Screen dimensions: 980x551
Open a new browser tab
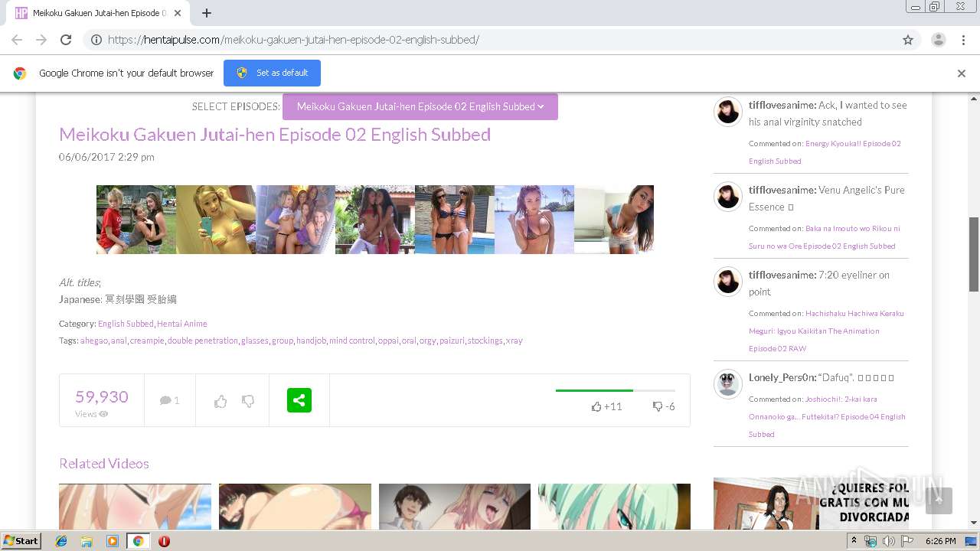coord(207,13)
